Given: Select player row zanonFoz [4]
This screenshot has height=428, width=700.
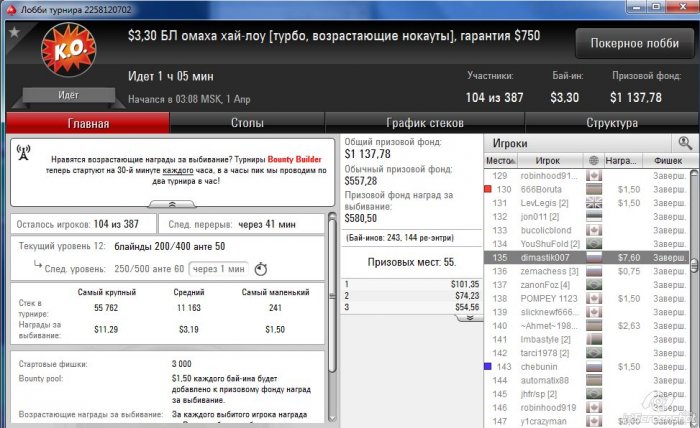Looking at the screenshot, I should pos(586,285).
